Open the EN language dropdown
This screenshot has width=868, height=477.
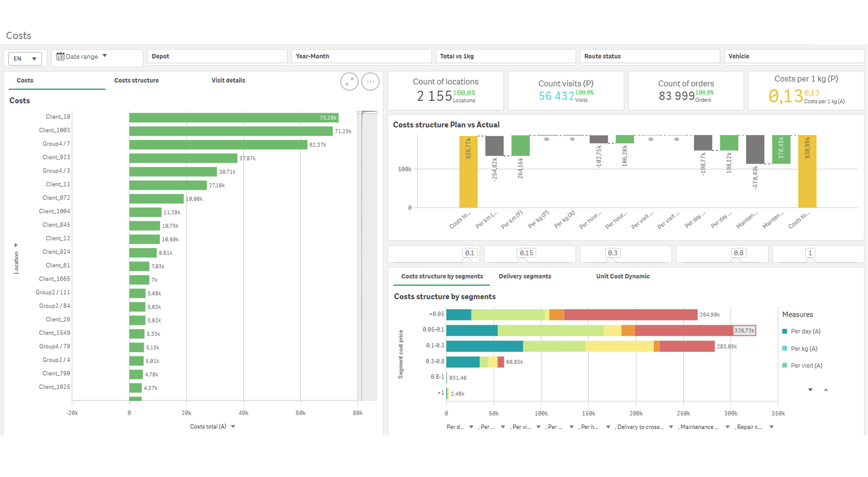tap(25, 59)
